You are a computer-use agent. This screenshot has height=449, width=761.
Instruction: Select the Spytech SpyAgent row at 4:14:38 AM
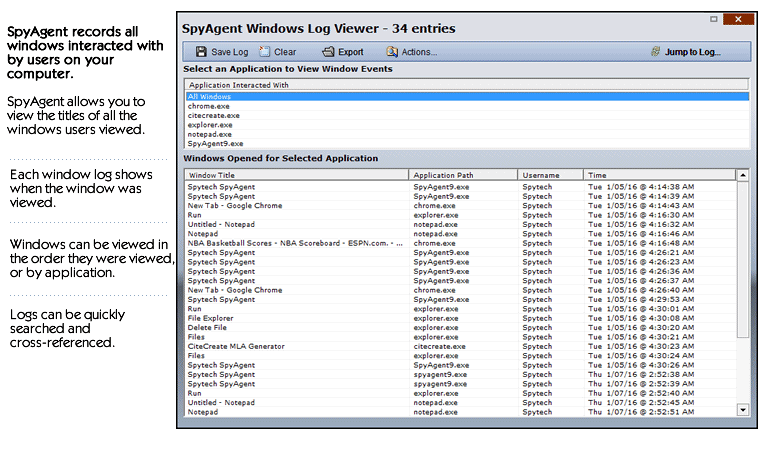click(x=460, y=187)
